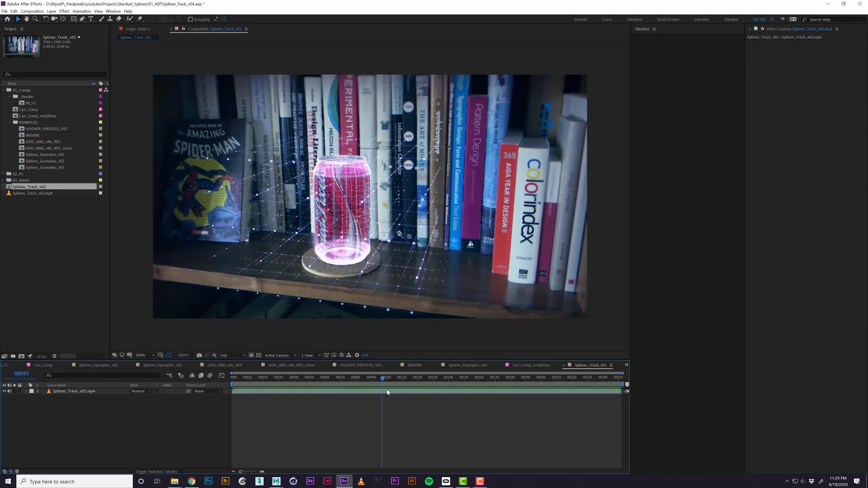Select the Zoom magnifier tool

tap(35, 19)
